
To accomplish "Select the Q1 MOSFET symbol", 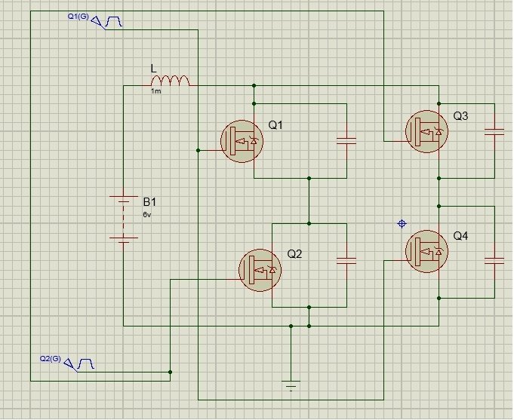I will pos(242,141).
